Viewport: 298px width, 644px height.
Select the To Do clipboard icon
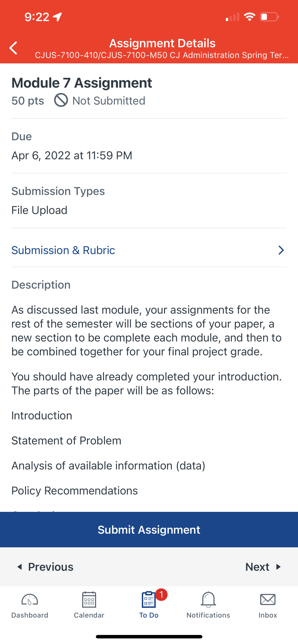pos(149,599)
